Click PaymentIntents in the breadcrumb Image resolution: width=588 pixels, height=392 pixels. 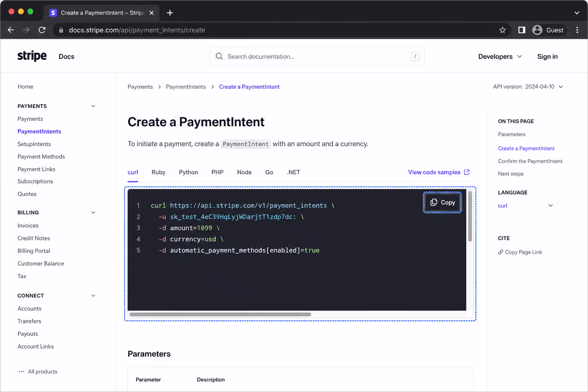tap(186, 87)
